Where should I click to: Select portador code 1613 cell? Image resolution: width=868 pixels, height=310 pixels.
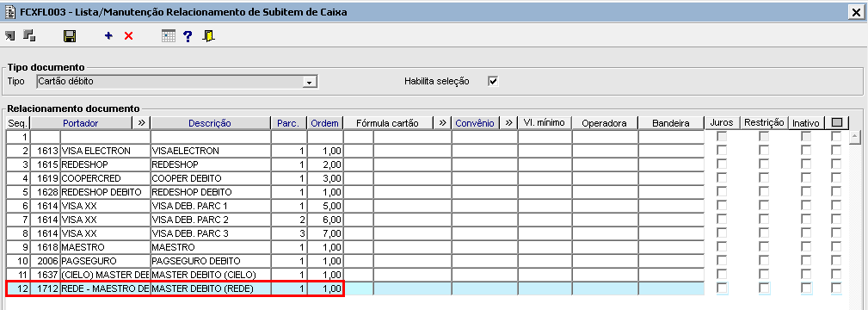point(46,151)
